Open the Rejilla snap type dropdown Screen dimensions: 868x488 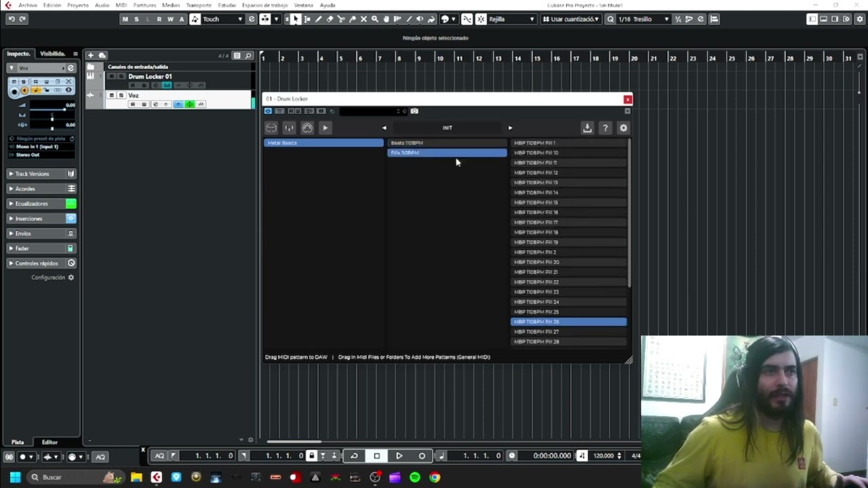tap(511, 19)
